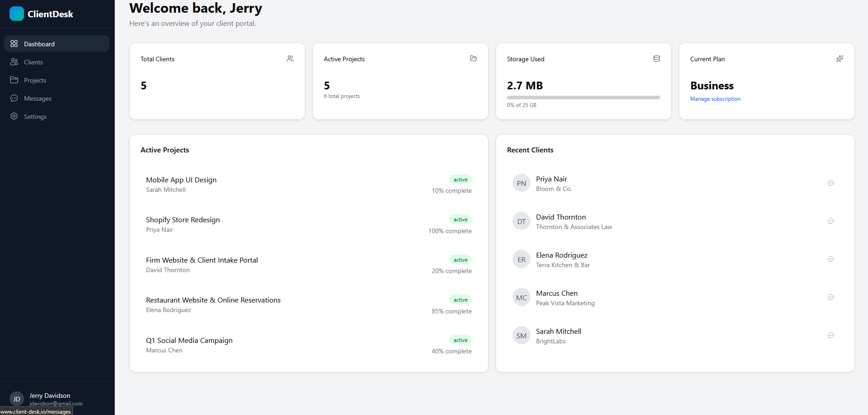Open Shopify Store Redesign project

click(x=183, y=220)
